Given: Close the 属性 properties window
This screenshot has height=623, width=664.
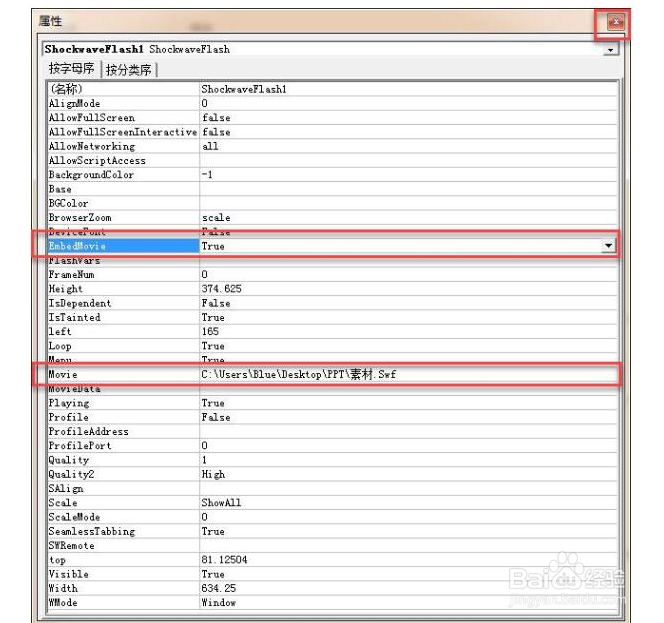Looking at the screenshot, I should (615, 22).
